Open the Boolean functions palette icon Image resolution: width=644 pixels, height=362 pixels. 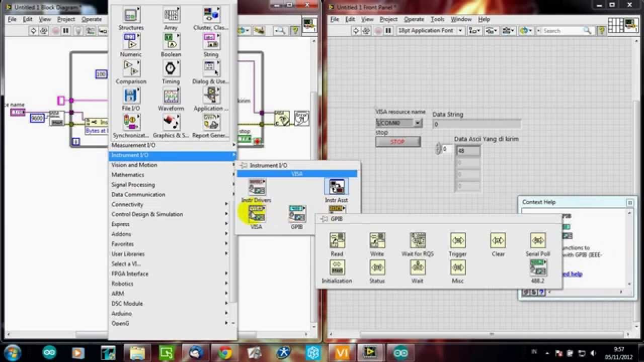[x=171, y=41]
